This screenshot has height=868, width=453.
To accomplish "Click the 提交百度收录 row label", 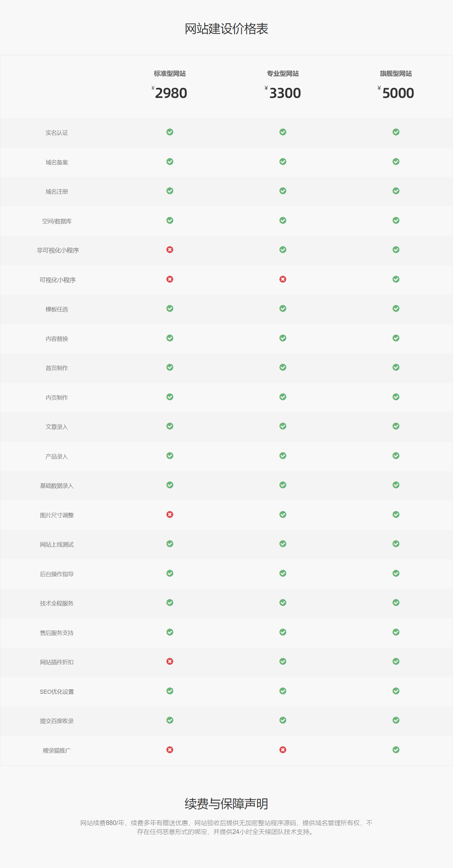I will [57, 721].
